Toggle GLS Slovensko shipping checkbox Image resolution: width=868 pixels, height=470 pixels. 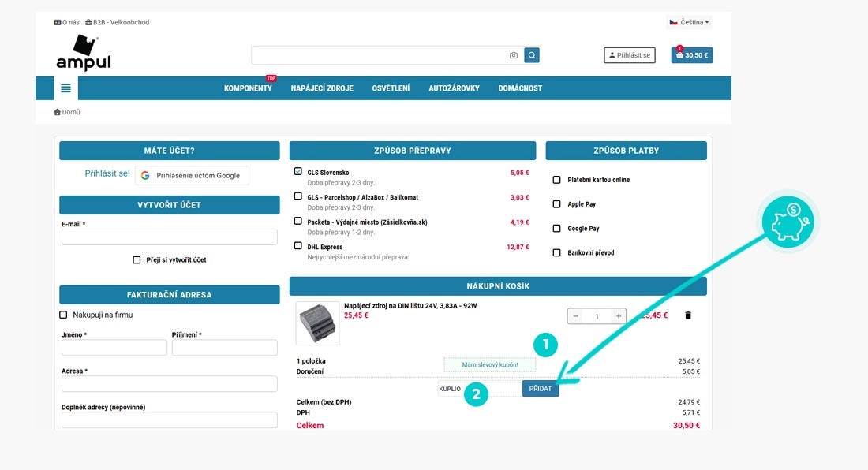(298, 172)
